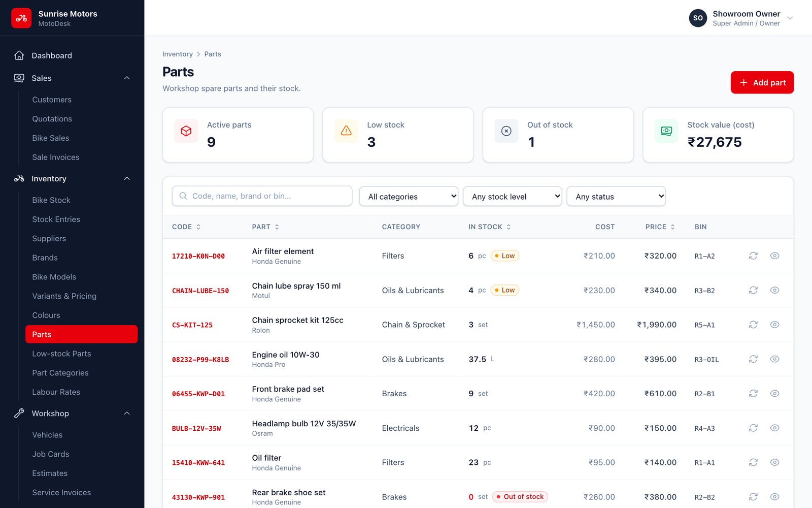Screen dimensions: 812x508
Task: Click the refresh icon for Front brake pad set
Action: (x=753, y=394)
